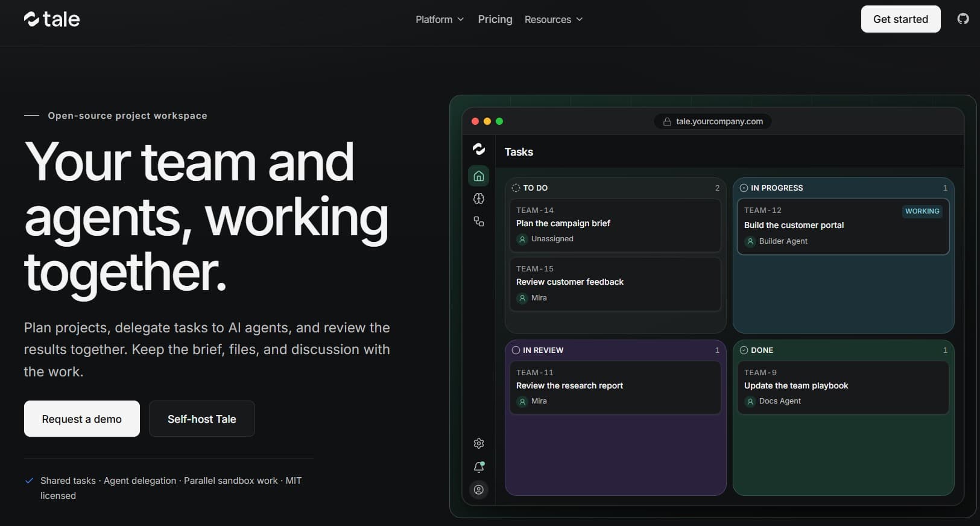Screen dimensions: 980x526
Task: Click the Tasks heading in mockup
Action: (519, 152)
